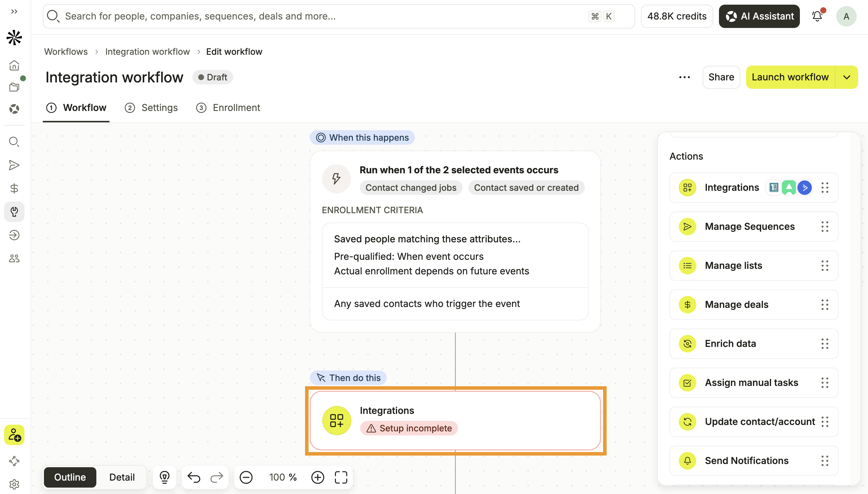Open the nodes diagram sidebar icon

(x=14, y=461)
